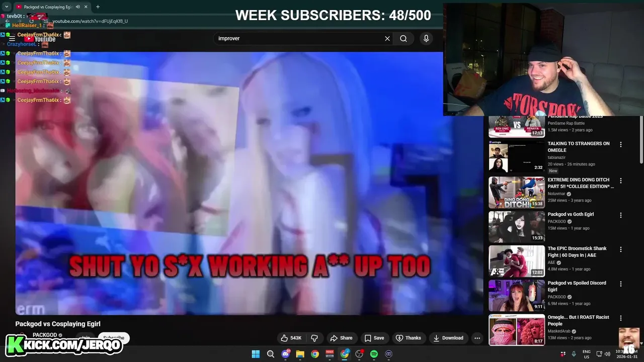This screenshot has height=362, width=644.
Task: Open Packgod vs Spoiled Discord Egirl thumbnail
Action: point(517,296)
